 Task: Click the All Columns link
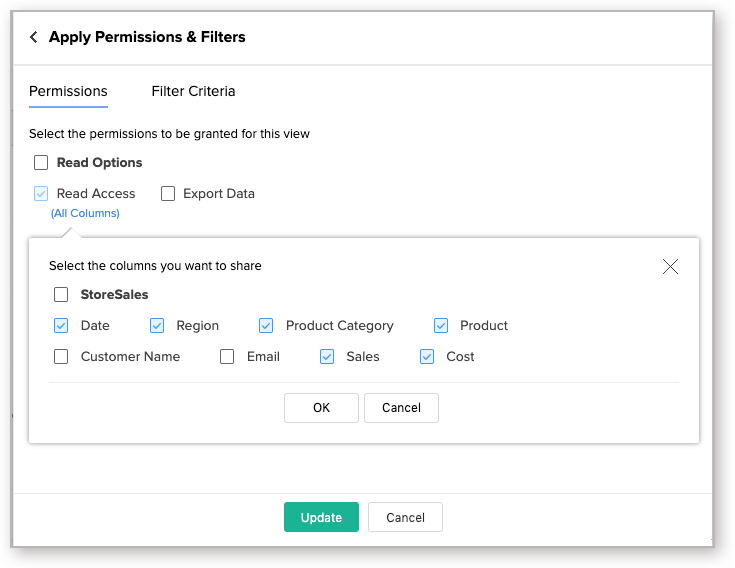pyautogui.click(x=85, y=213)
